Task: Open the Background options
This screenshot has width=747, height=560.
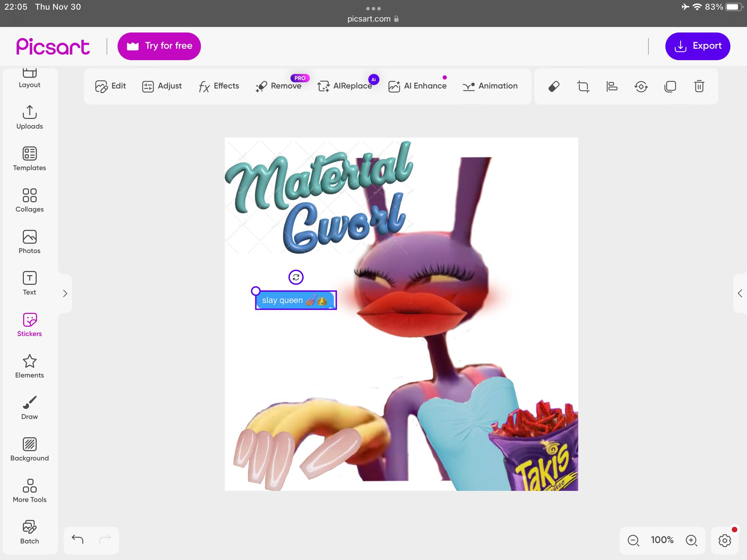Action: point(29,449)
